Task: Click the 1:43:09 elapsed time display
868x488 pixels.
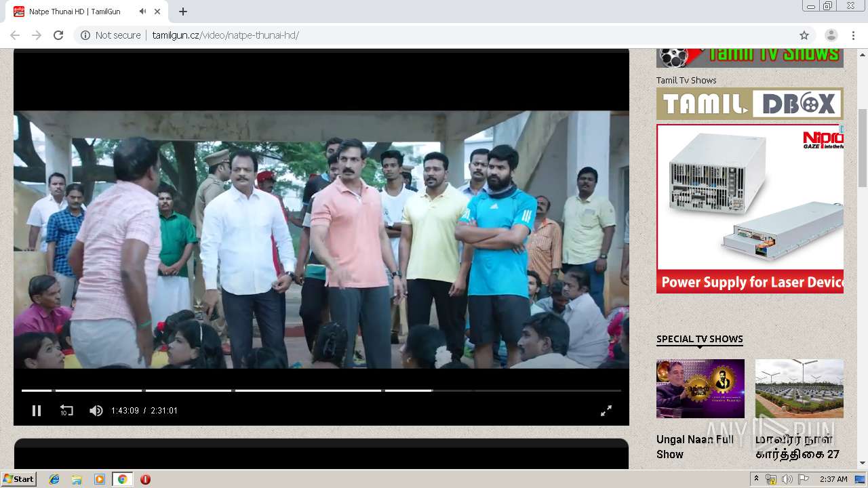Action: [x=125, y=411]
